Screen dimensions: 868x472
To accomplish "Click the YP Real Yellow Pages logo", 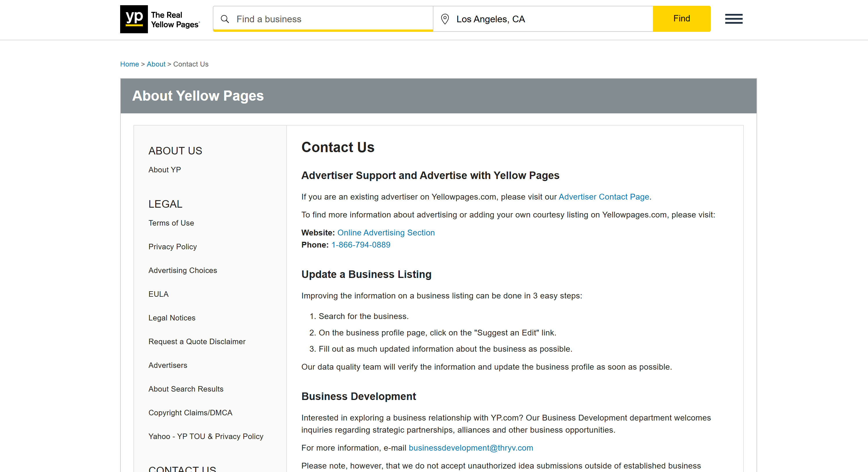I will tap(160, 19).
